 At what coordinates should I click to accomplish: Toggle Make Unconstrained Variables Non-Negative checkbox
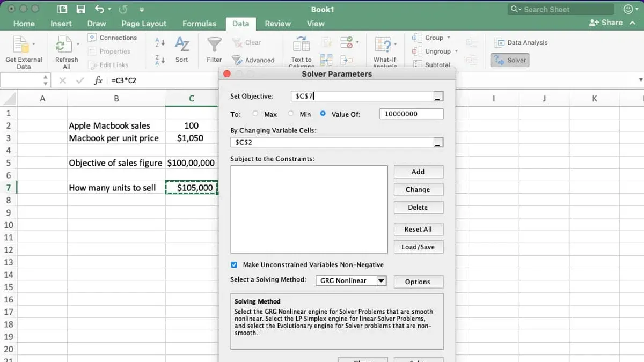tap(234, 264)
